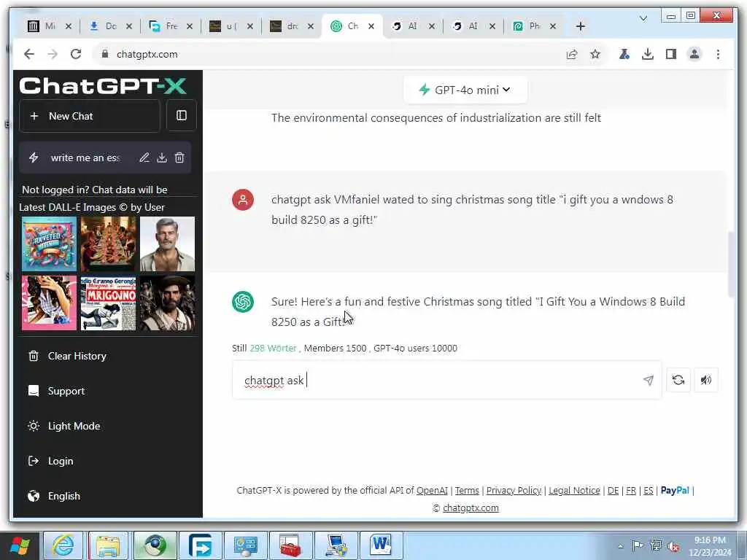The image size is (747, 560).
Task: Open Windows Explorer folder on taskbar
Action: (109, 545)
